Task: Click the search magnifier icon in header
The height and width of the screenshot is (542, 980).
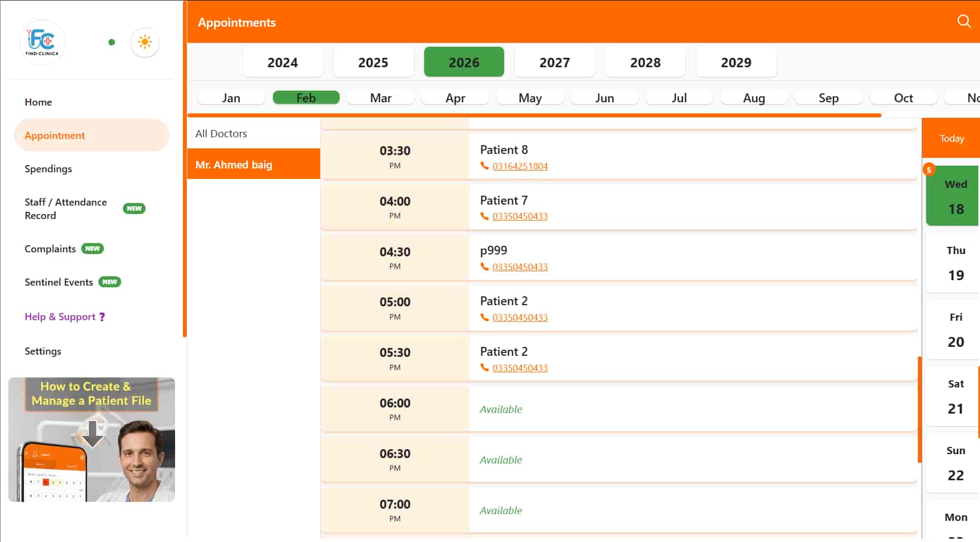Action: (963, 21)
